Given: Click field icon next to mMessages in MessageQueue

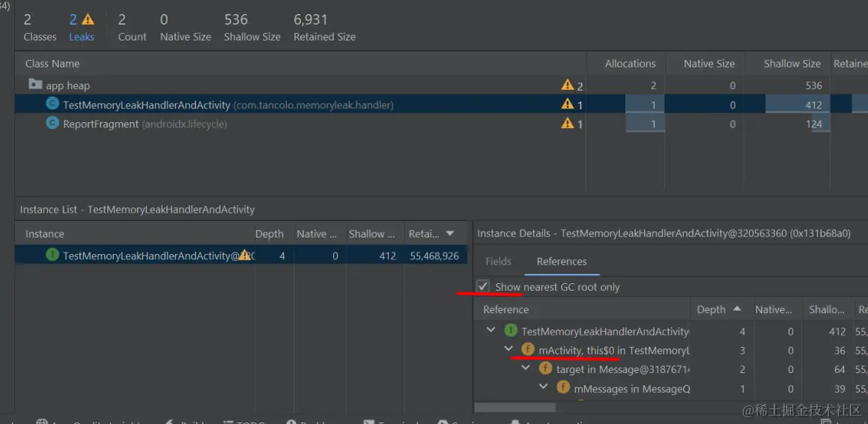Looking at the screenshot, I should 563,387.
